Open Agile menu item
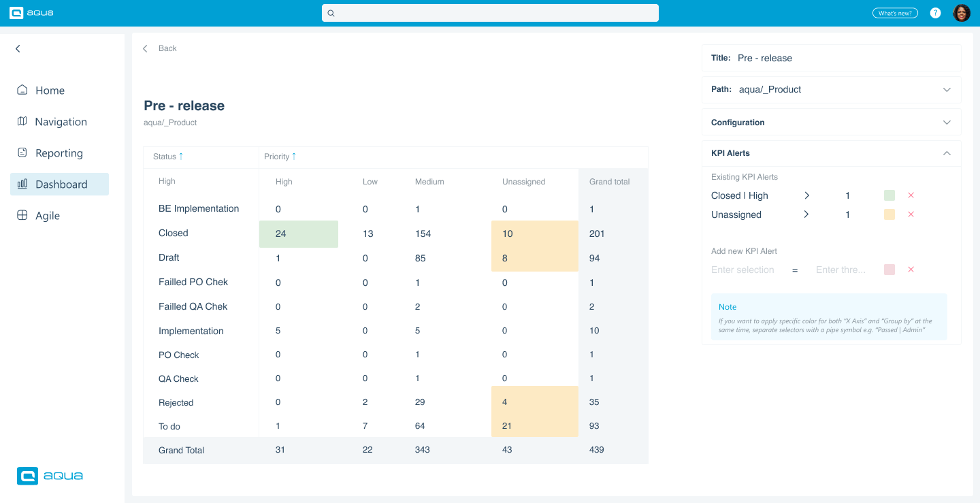The image size is (980, 503). pyautogui.click(x=48, y=216)
